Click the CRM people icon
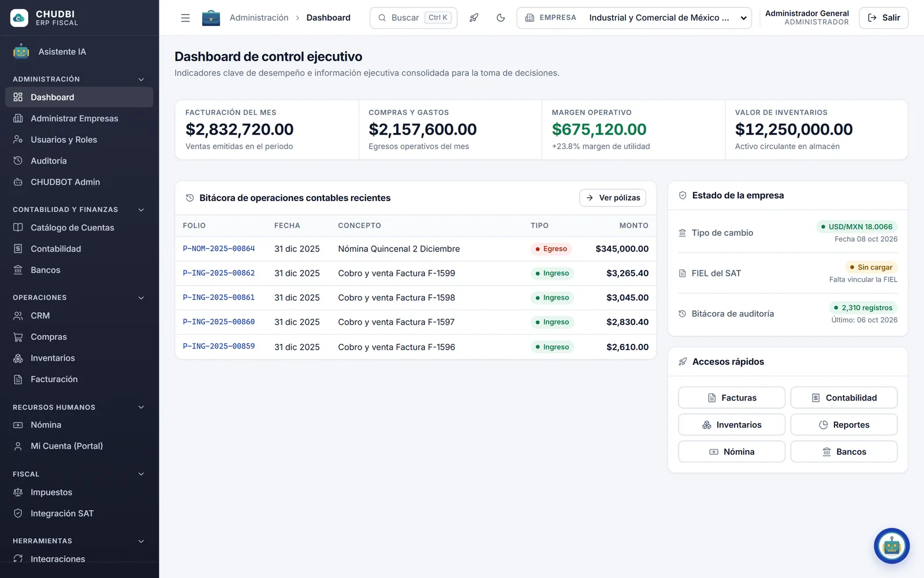The image size is (924, 578). tap(18, 316)
